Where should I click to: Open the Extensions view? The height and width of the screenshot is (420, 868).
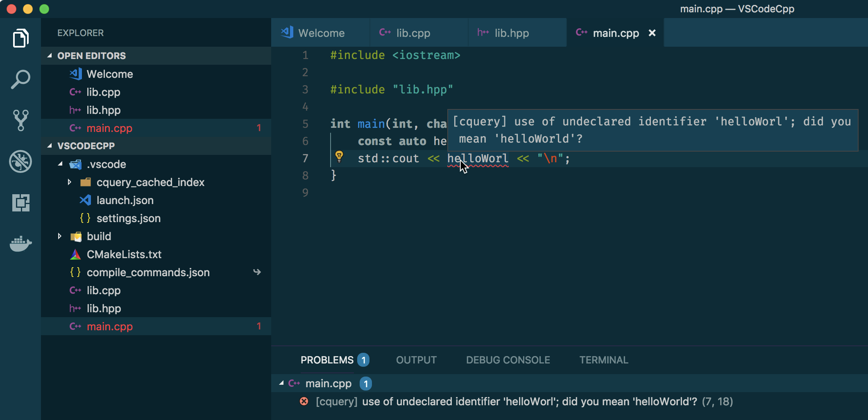click(x=20, y=203)
